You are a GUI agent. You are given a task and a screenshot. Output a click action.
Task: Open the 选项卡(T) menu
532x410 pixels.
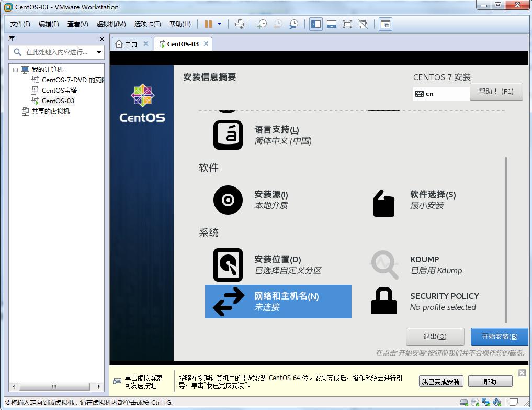click(147, 24)
